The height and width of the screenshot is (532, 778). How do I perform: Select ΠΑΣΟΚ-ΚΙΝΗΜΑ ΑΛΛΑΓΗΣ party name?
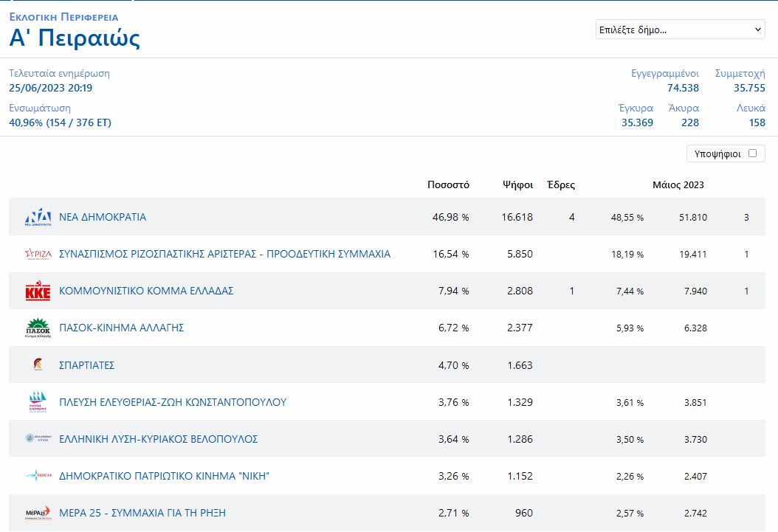[121, 328]
